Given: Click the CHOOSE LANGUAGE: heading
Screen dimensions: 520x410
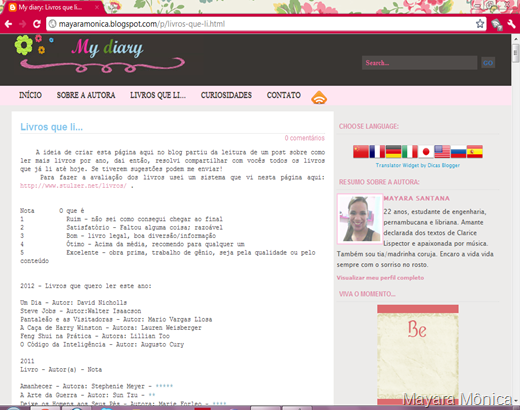Looking at the screenshot, I should [x=369, y=126].
